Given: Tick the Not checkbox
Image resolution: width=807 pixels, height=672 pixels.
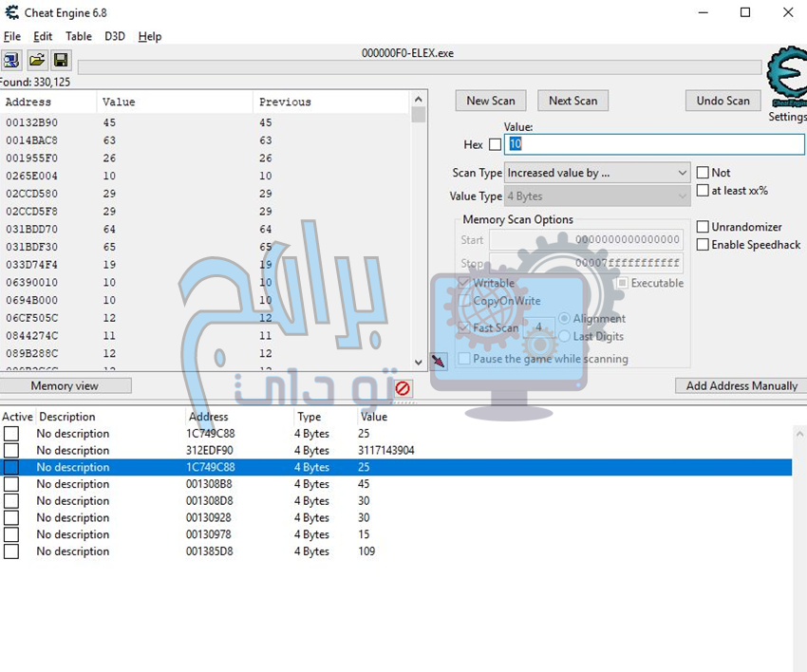Looking at the screenshot, I should [x=703, y=173].
